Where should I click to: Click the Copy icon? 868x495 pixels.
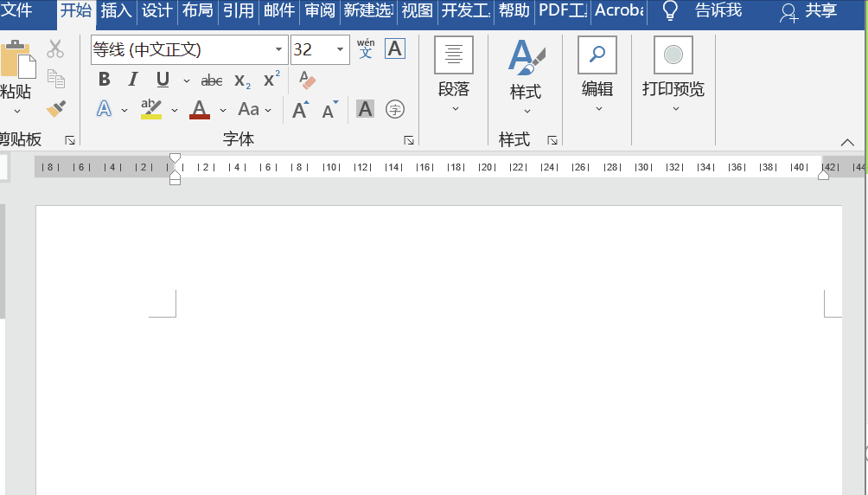[x=55, y=79]
